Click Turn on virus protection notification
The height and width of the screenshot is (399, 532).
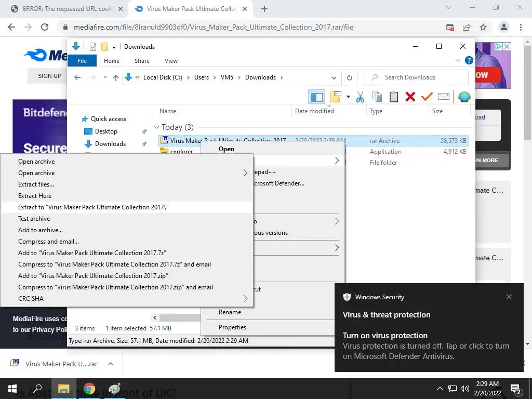pyautogui.click(x=385, y=336)
